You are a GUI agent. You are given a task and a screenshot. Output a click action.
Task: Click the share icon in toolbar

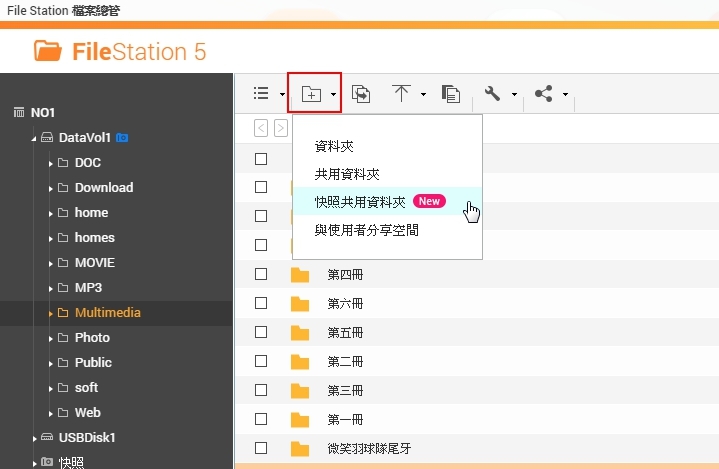coord(543,94)
